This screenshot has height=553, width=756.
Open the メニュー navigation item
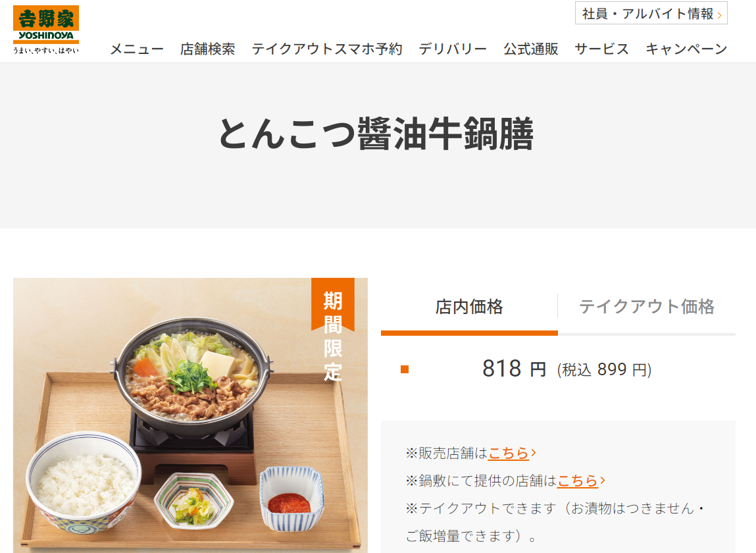(137, 49)
